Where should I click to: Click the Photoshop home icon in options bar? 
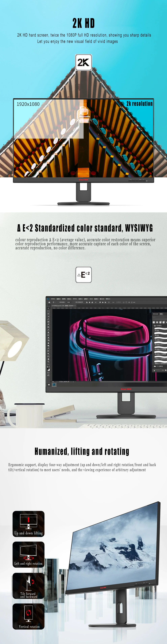(49, 302)
